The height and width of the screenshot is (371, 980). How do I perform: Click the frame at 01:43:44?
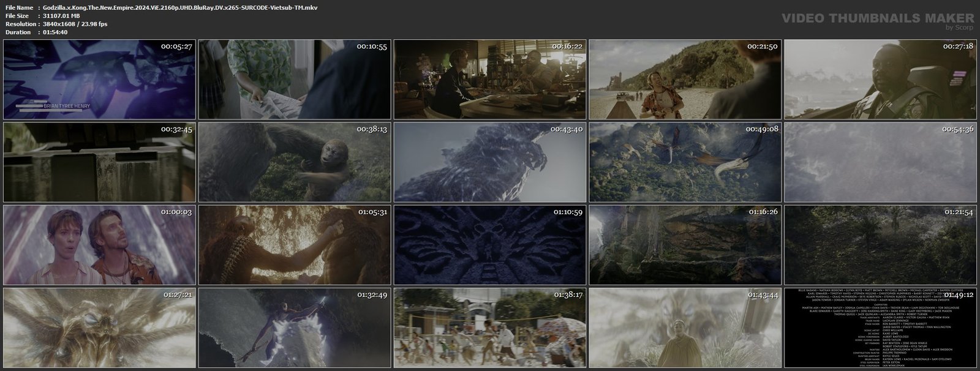point(685,328)
